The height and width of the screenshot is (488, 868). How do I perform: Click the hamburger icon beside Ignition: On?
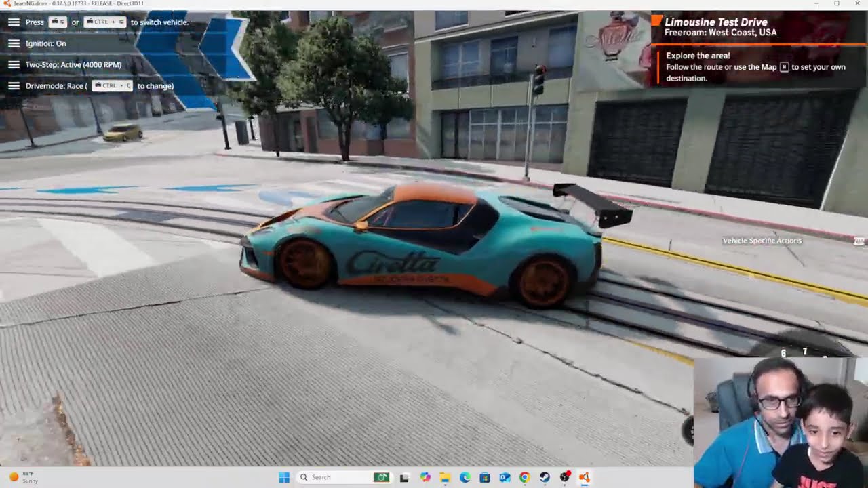(14, 43)
